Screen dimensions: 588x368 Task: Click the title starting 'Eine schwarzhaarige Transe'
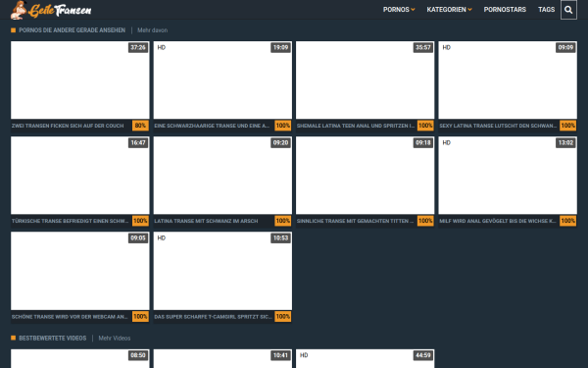[x=212, y=126]
